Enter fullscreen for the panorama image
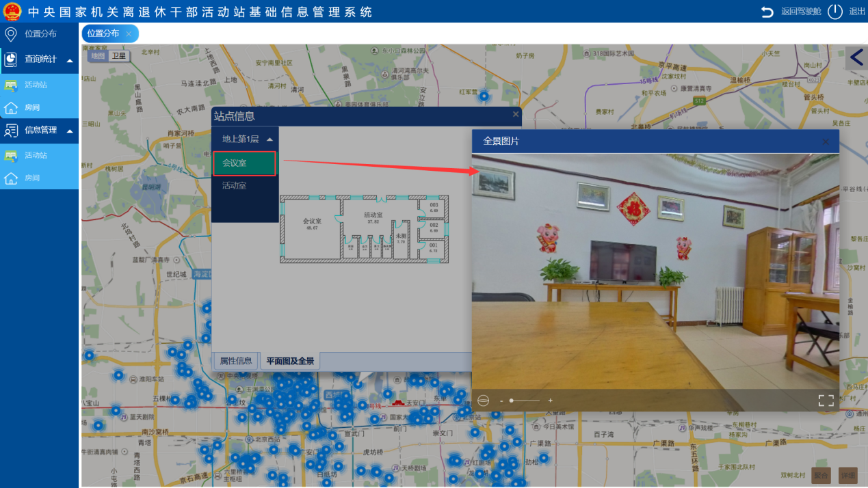868x488 pixels. tap(826, 401)
